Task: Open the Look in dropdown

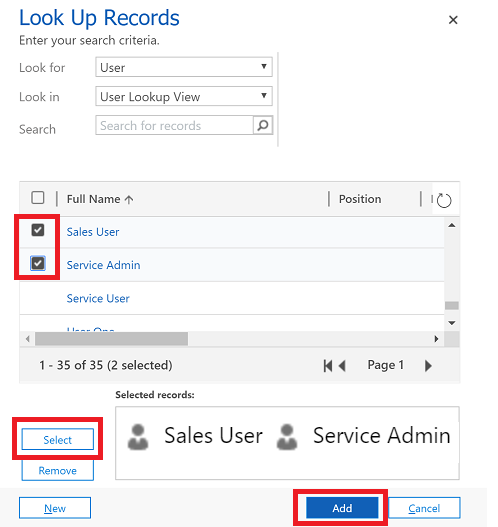Action: click(184, 96)
